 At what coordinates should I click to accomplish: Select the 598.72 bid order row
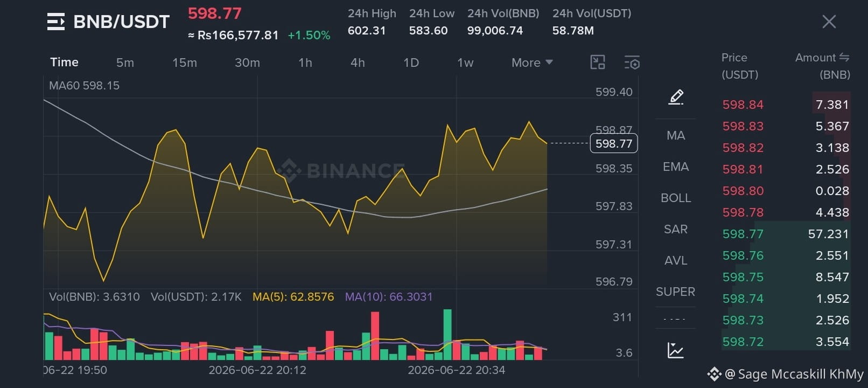tap(786, 342)
